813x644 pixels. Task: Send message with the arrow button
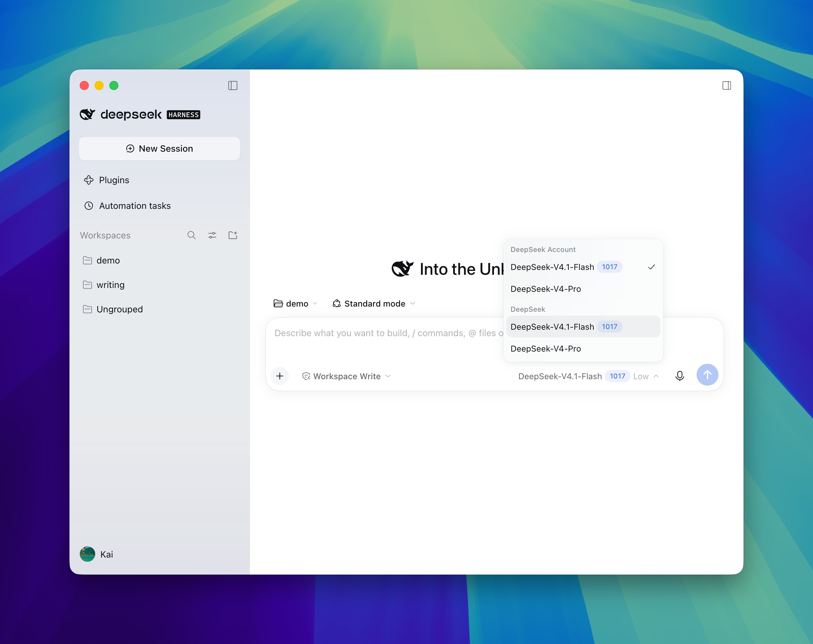point(707,375)
